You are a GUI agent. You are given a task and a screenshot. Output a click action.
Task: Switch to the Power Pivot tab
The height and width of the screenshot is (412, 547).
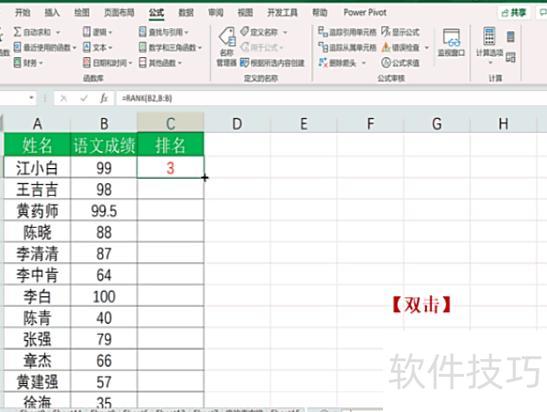(365, 13)
